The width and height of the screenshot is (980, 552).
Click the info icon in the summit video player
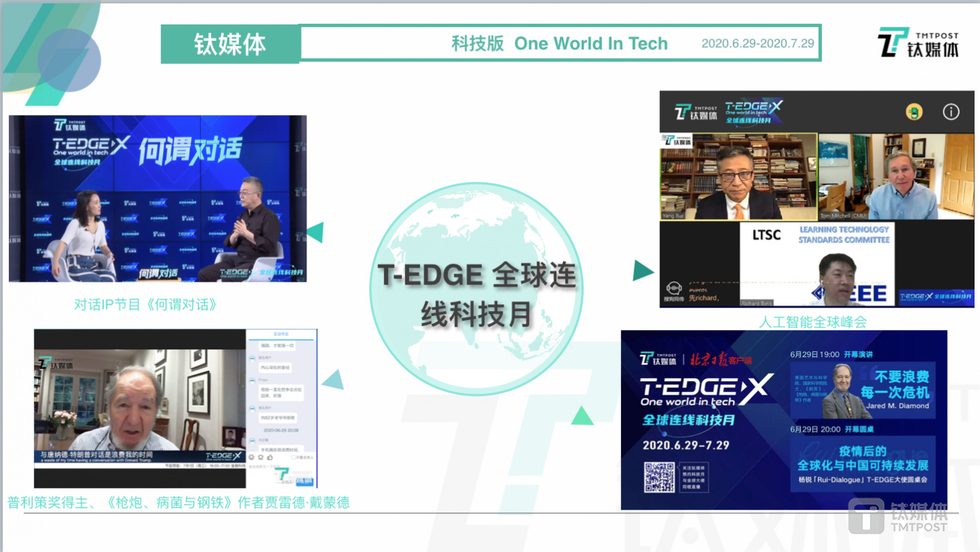(951, 110)
